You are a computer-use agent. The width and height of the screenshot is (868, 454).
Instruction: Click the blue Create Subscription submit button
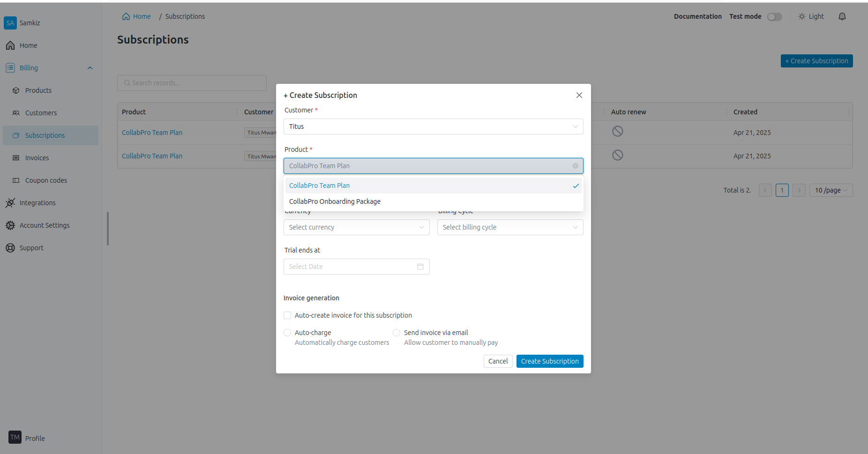[549, 361]
